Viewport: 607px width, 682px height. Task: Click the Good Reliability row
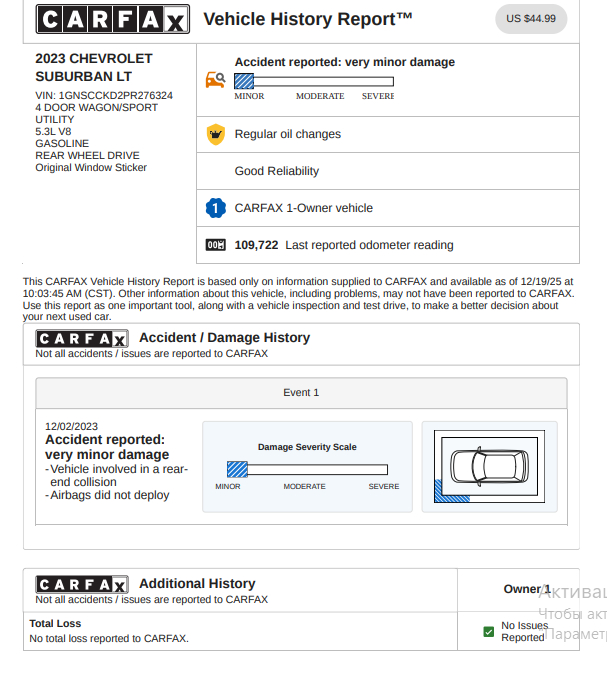277,171
